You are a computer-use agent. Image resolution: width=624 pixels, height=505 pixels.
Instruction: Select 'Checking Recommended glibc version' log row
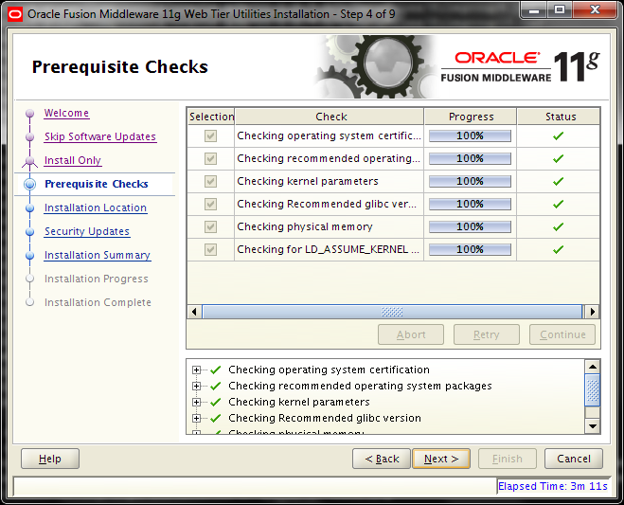[325, 418]
